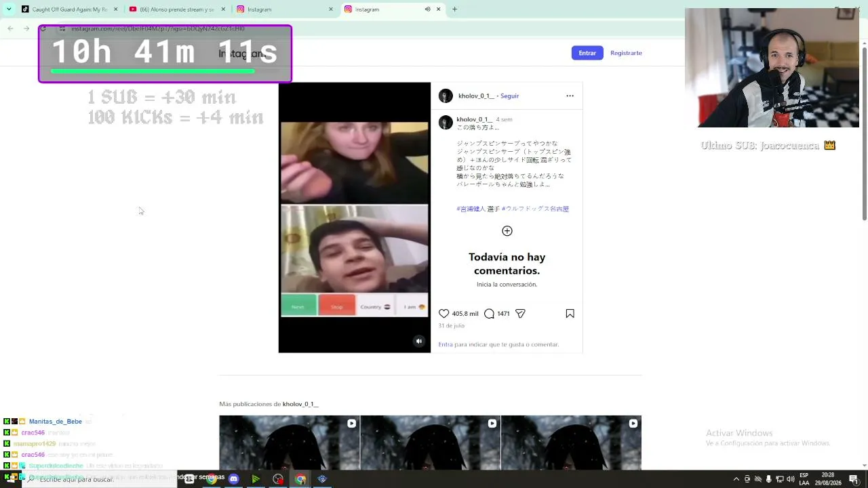Open the third related reel thumbnail
The image size is (868, 488).
click(571, 443)
